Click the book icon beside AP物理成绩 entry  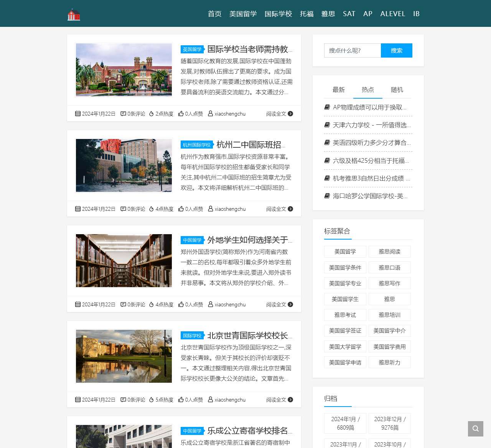click(x=327, y=107)
